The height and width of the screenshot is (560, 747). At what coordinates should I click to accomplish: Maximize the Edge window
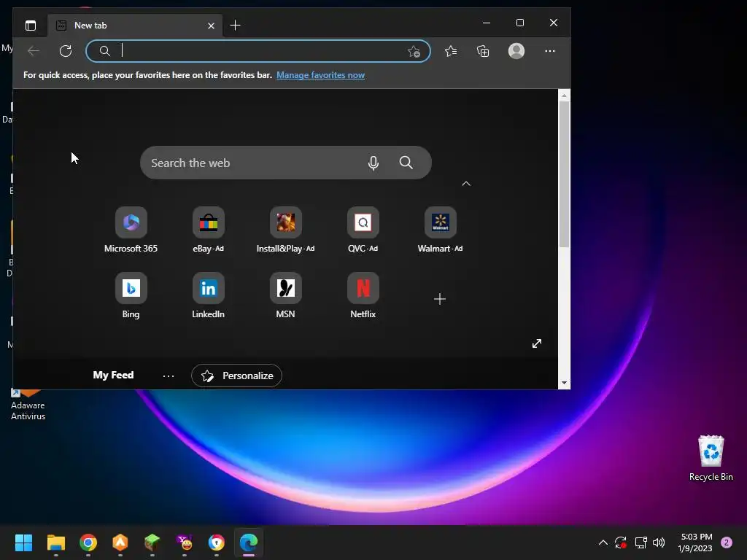point(520,23)
